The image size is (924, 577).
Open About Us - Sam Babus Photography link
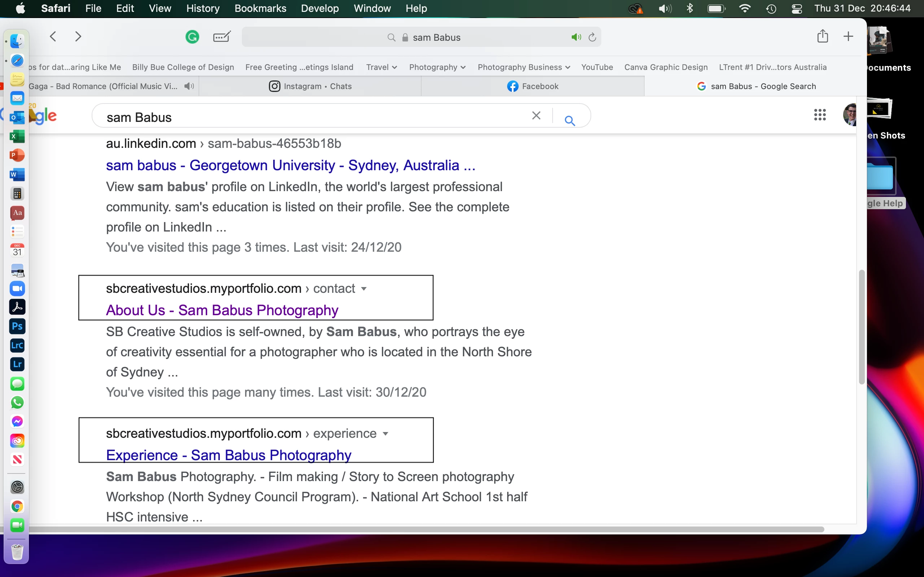click(x=222, y=310)
